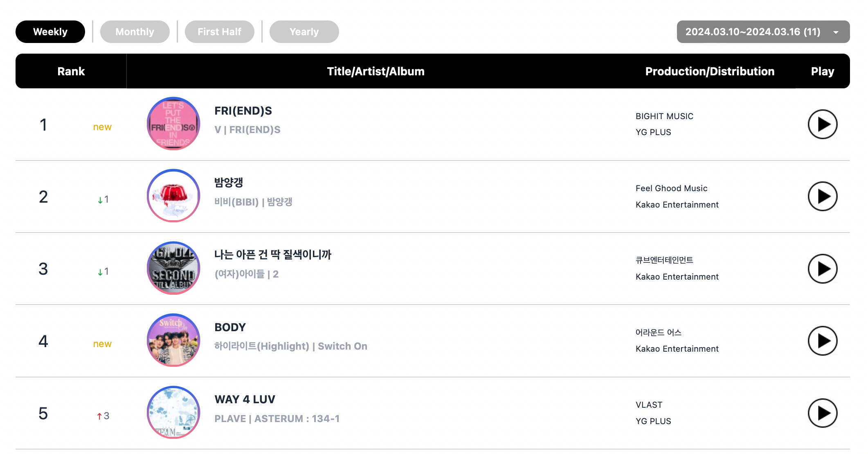Play BODY by Highlight
Image resolution: width=868 pixels, height=454 pixels.
tap(822, 341)
